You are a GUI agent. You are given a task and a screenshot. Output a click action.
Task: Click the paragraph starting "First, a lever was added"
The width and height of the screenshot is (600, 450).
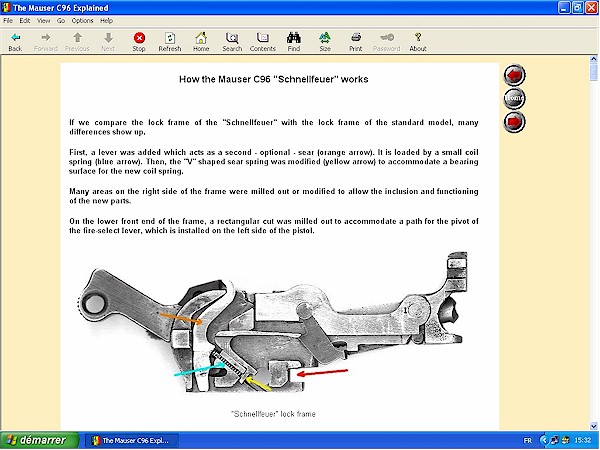[x=274, y=161]
